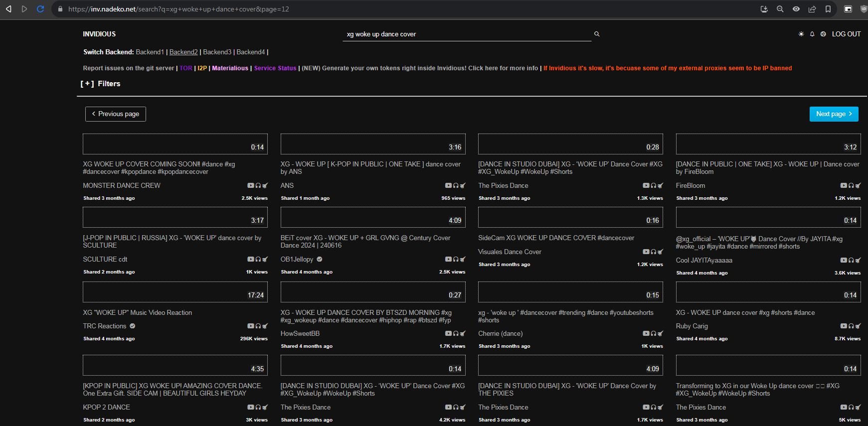
Task: Click the share icon in the address bar
Action: coord(812,9)
